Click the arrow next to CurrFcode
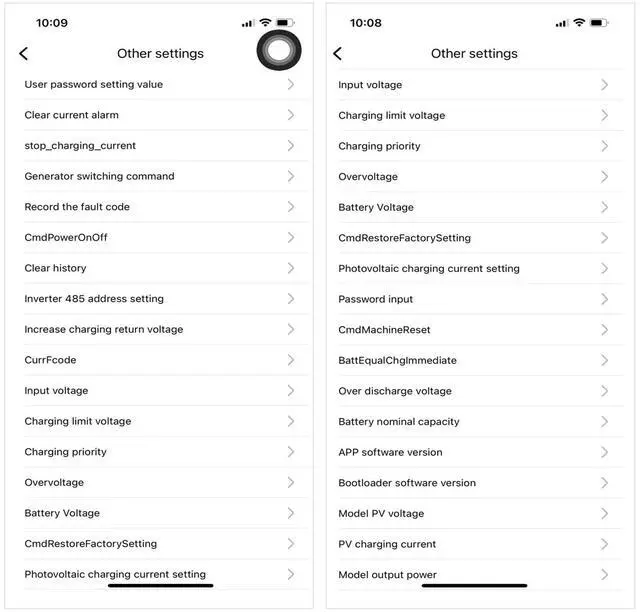This screenshot has width=640, height=612. pos(291,360)
